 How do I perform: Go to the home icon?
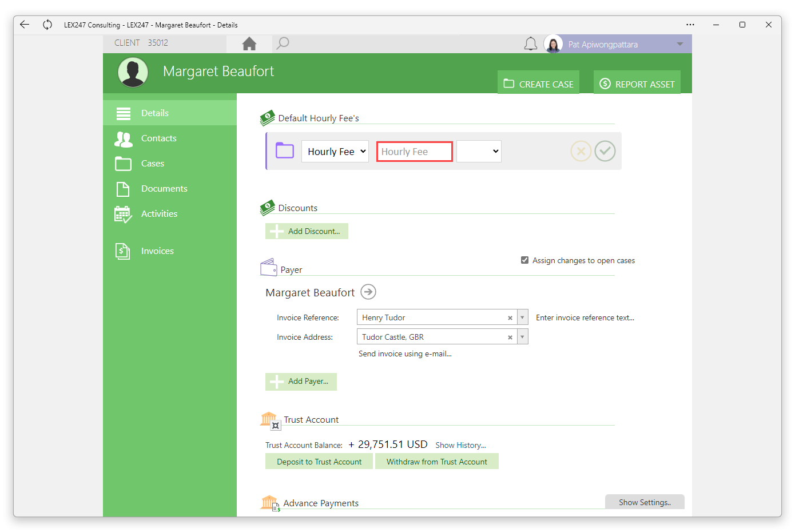249,43
